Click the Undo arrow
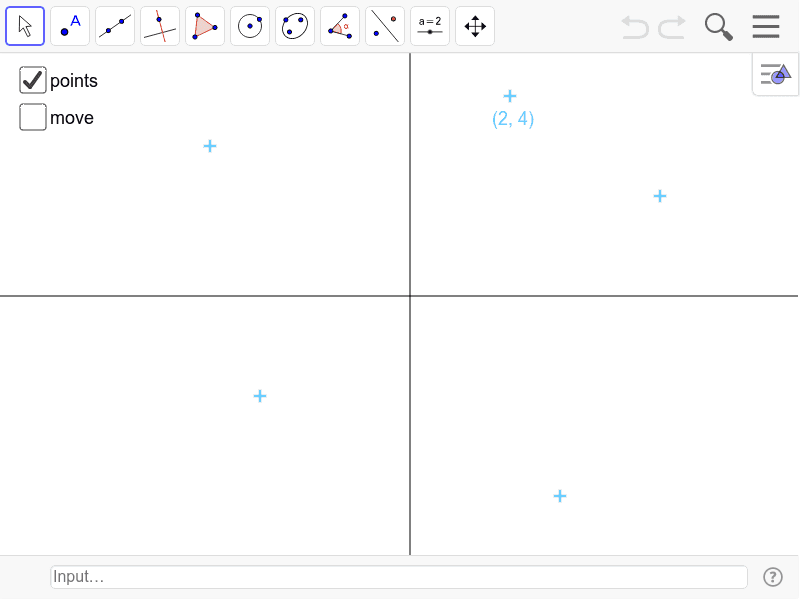 click(635, 27)
